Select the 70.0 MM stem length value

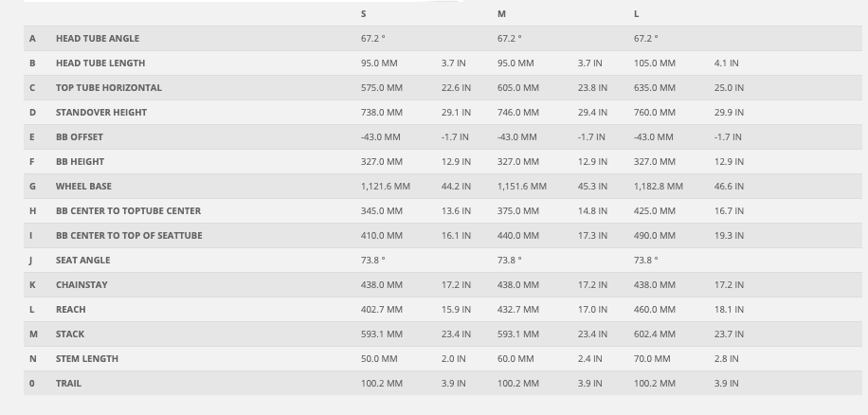(x=652, y=359)
